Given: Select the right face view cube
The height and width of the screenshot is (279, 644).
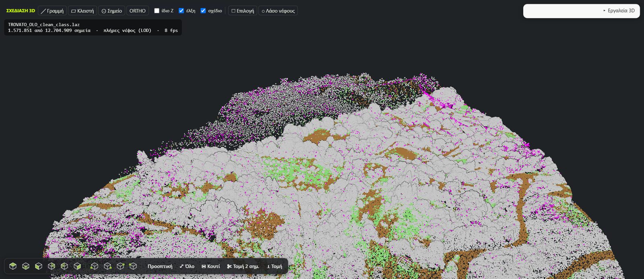Looking at the screenshot, I should pos(77,266).
